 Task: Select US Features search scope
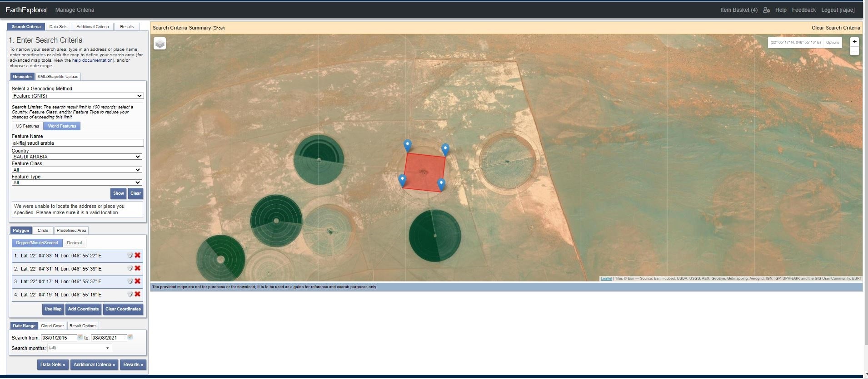coord(27,126)
